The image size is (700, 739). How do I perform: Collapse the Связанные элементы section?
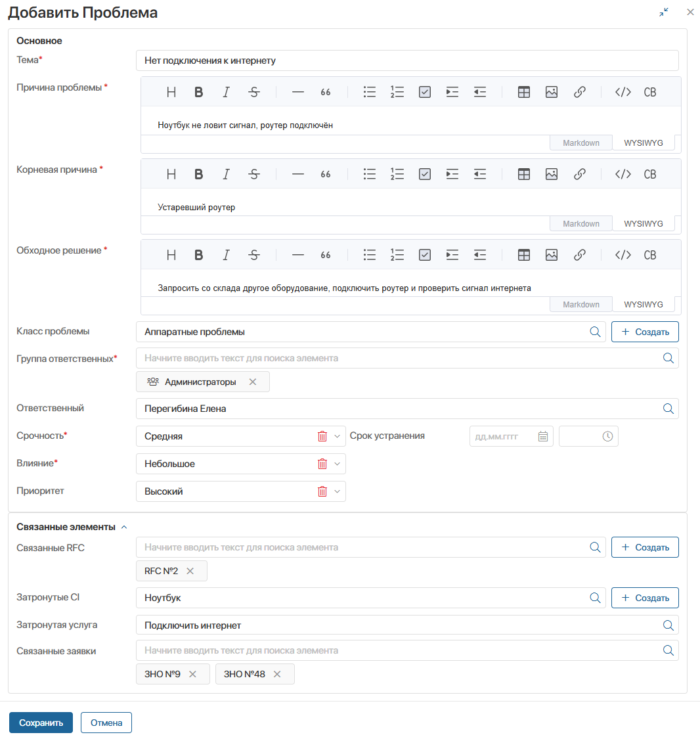click(124, 527)
